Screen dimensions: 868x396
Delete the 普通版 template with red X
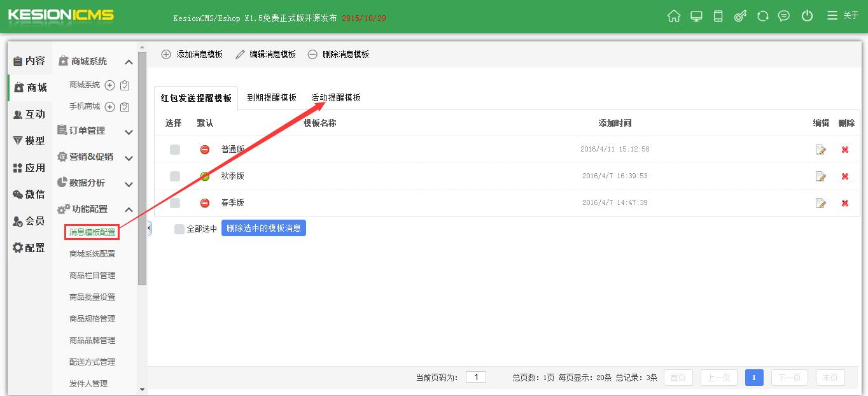tap(845, 150)
